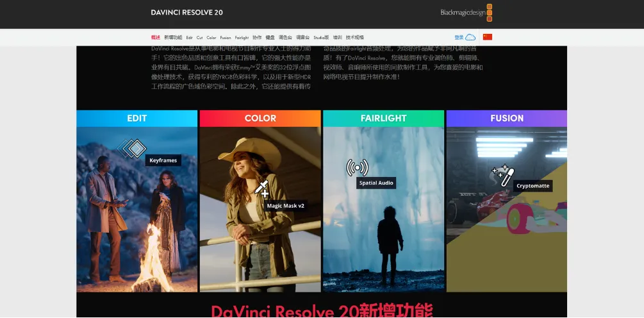Click the Magic Mask v2 label
Screen dimensions: 644x318
pos(285,206)
